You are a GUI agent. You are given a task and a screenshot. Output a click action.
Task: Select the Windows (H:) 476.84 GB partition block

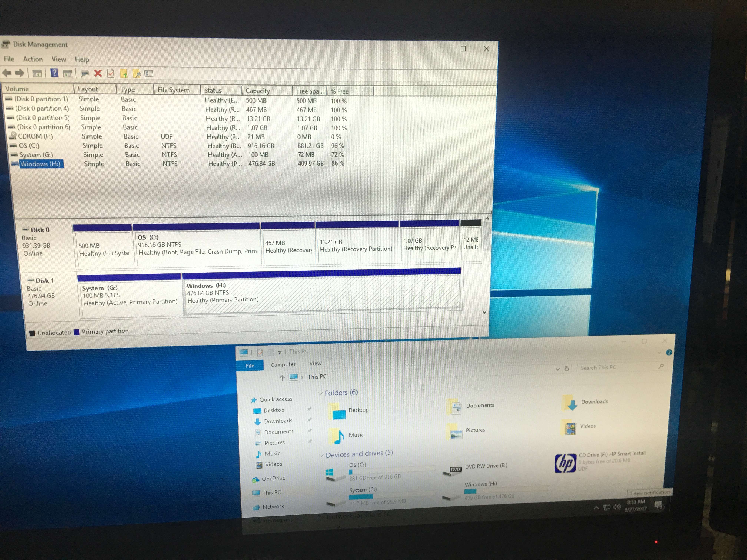coord(321,292)
